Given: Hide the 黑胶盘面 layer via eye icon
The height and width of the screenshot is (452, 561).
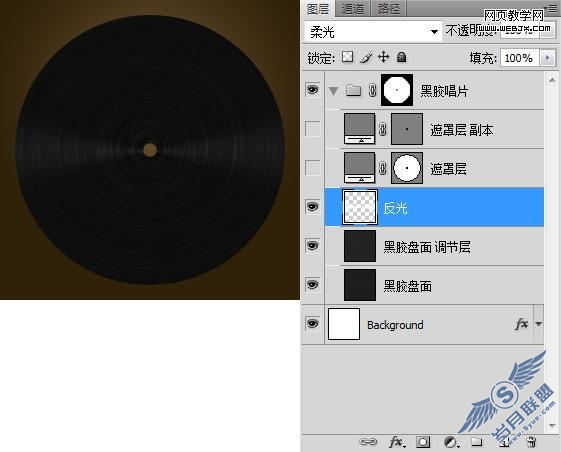Looking at the screenshot, I should click(312, 285).
